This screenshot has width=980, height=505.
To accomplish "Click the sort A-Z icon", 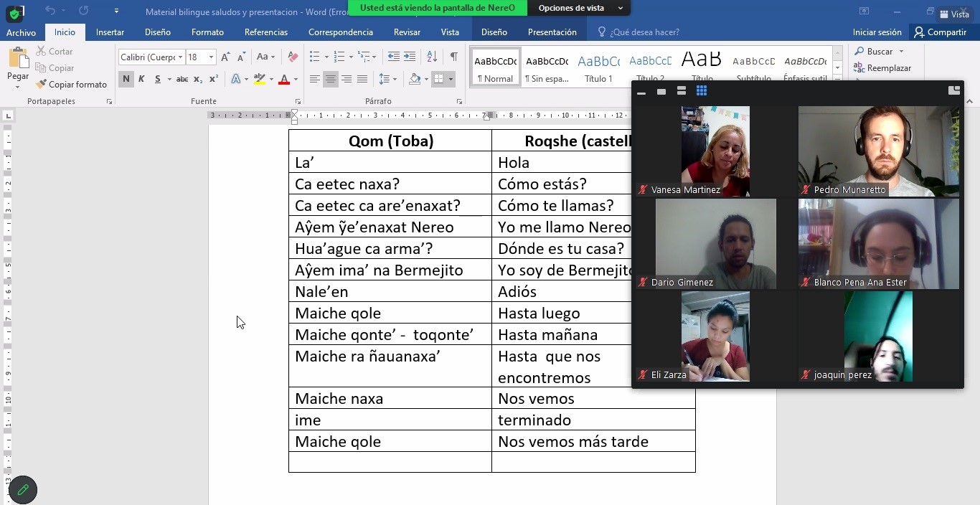I will pyautogui.click(x=432, y=57).
